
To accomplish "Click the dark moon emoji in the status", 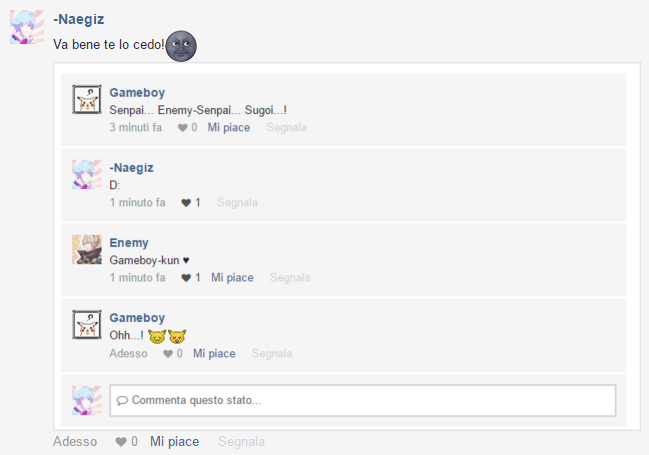I will click(181, 46).
